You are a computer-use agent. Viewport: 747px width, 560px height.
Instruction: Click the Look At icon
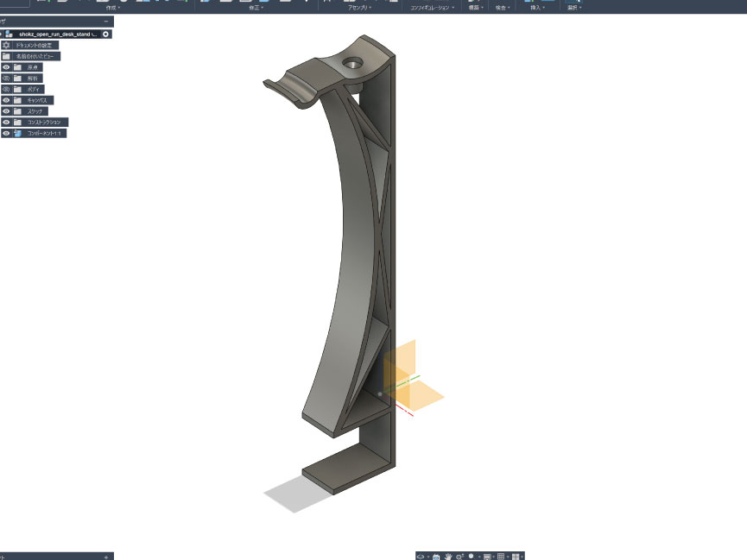pos(436,557)
